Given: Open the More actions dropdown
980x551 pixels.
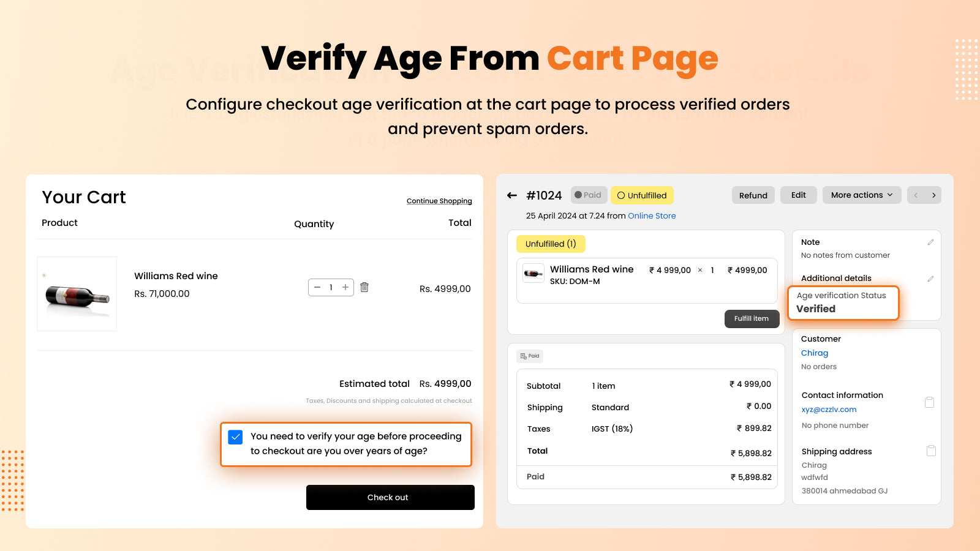Looking at the screenshot, I should click(861, 195).
